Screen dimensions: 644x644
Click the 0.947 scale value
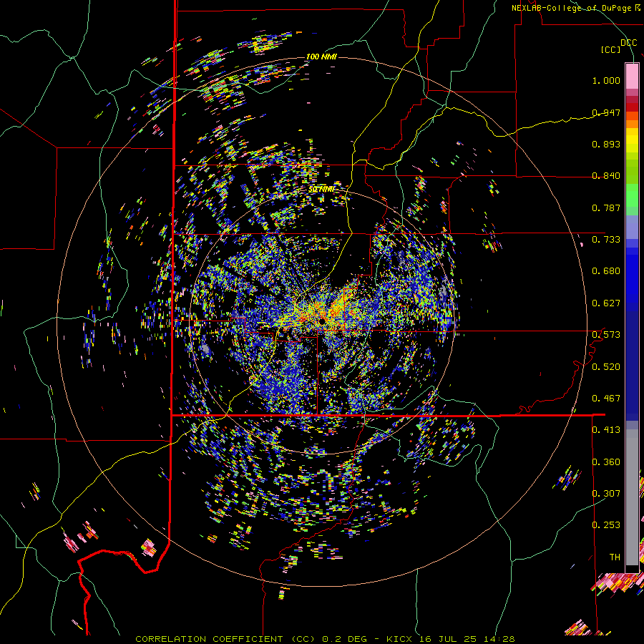tap(606, 112)
